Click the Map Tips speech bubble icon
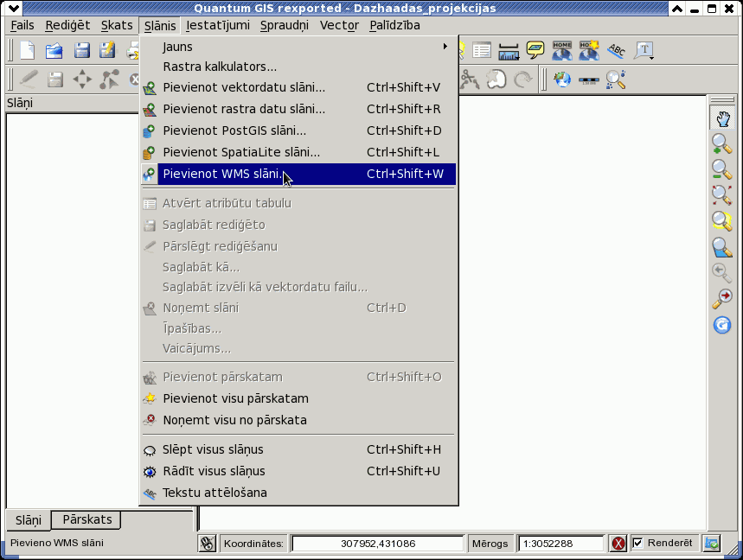Viewport: 743px width, 560px height. coord(535,50)
